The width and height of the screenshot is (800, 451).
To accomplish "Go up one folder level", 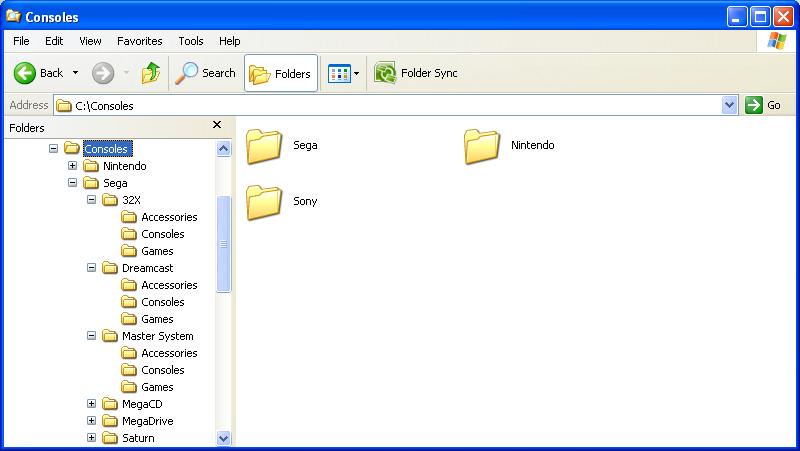I will pos(151,73).
